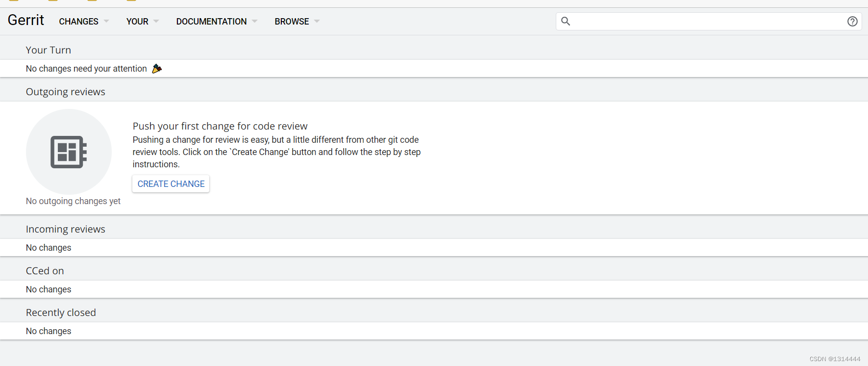Click the party popper emoji icon

(157, 69)
